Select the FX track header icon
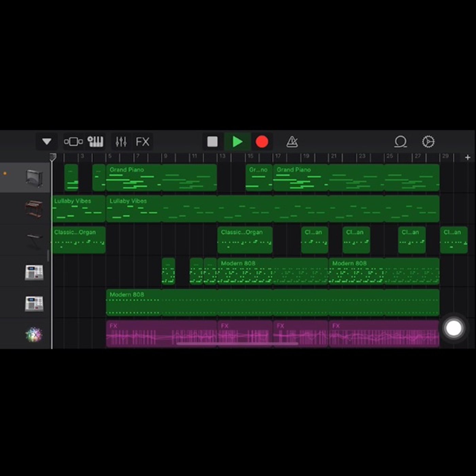 [34, 335]
